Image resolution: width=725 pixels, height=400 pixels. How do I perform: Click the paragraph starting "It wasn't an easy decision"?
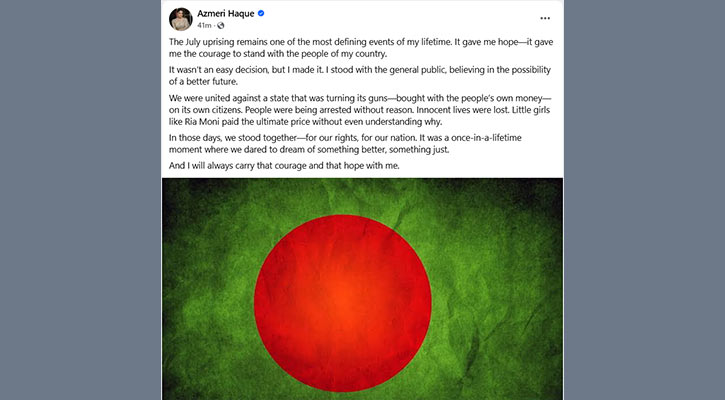click(360, 75)
